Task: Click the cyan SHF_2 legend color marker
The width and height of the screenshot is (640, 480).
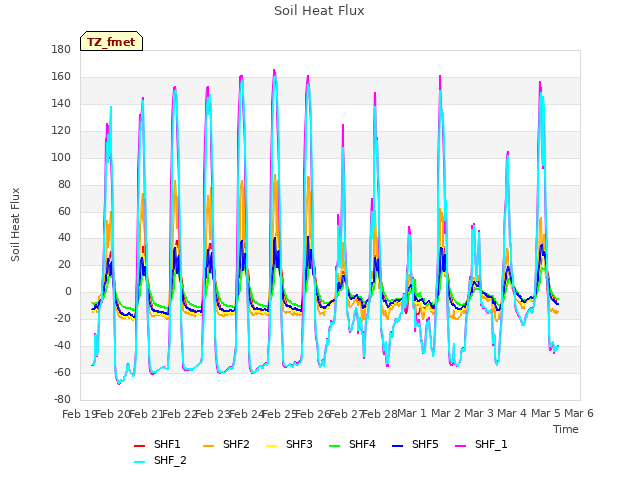Action: [x=140, y=462]
